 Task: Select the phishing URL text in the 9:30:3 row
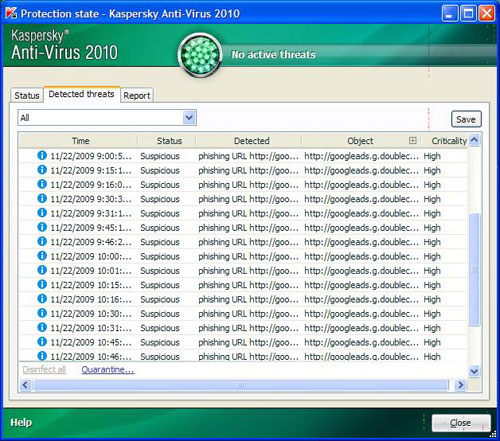[248, 199]
